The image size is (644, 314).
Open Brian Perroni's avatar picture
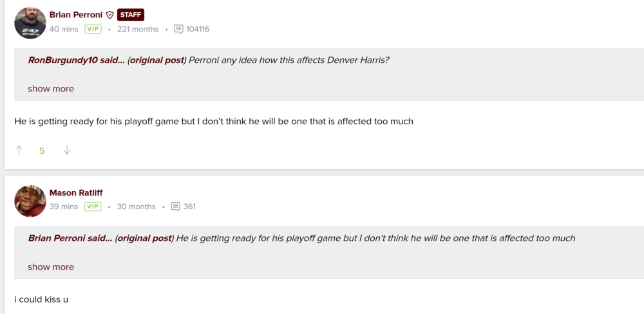click(30, 23)
